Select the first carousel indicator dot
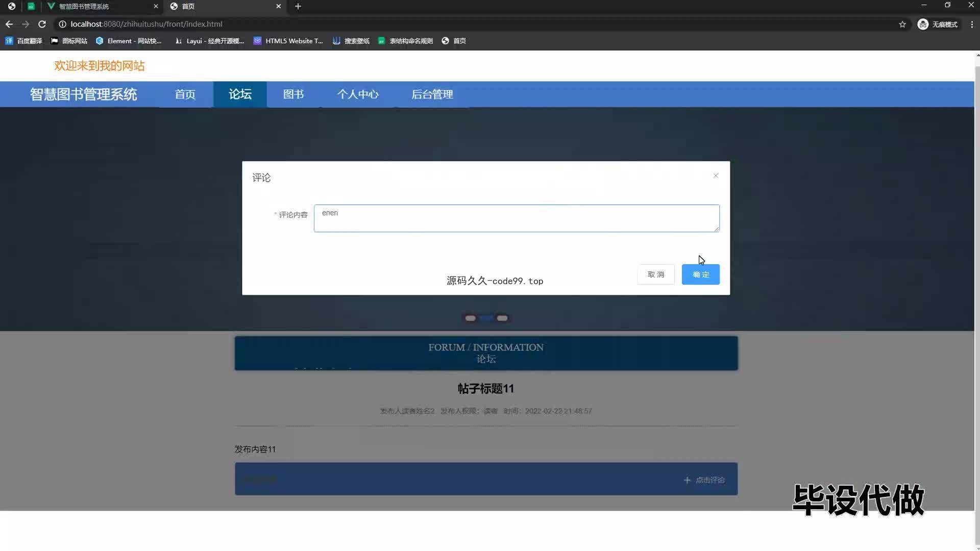Screen dimensions: 980x551 tap(470, 318)
